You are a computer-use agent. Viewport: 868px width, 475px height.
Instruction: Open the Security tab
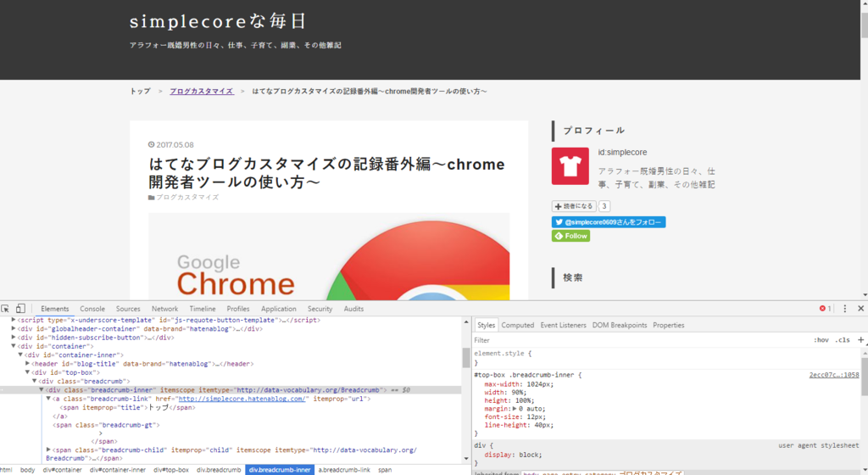[x=320, y=309]
